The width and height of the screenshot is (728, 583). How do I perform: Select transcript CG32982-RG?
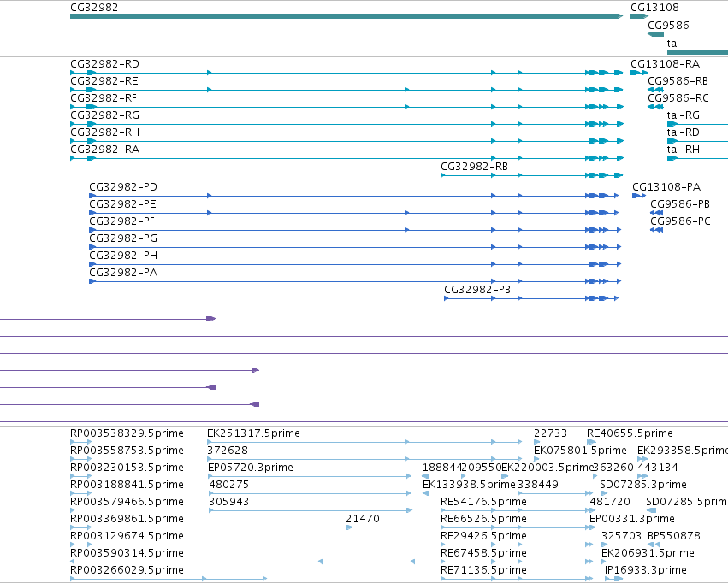click(x=346, y=124)
